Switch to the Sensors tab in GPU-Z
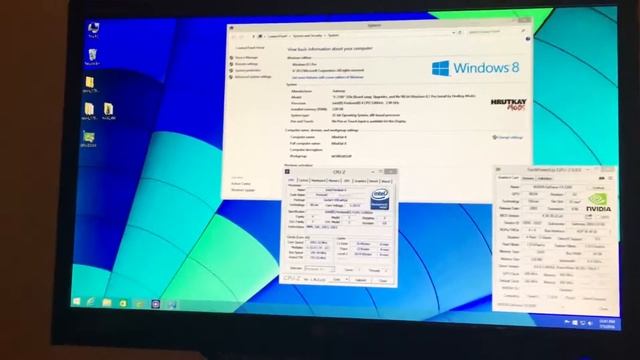The width and height of the screenshot is (640, 360). click(528, 178)
